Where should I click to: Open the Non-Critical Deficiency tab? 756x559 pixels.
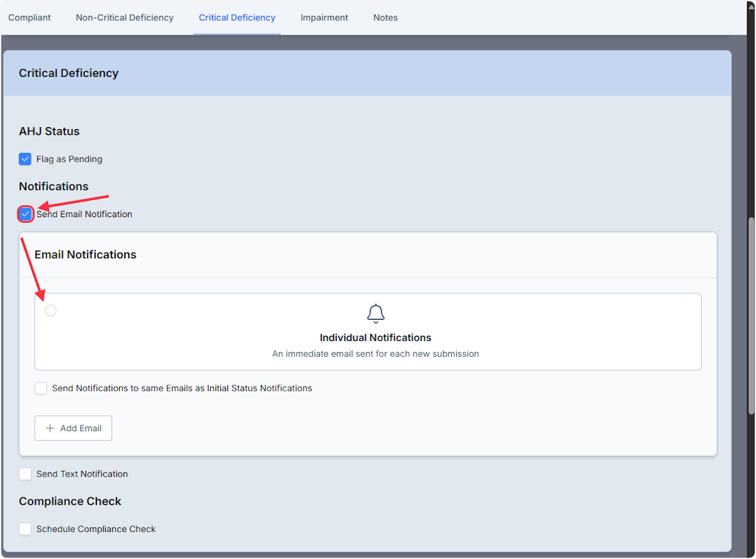click(x=125, y=18)
